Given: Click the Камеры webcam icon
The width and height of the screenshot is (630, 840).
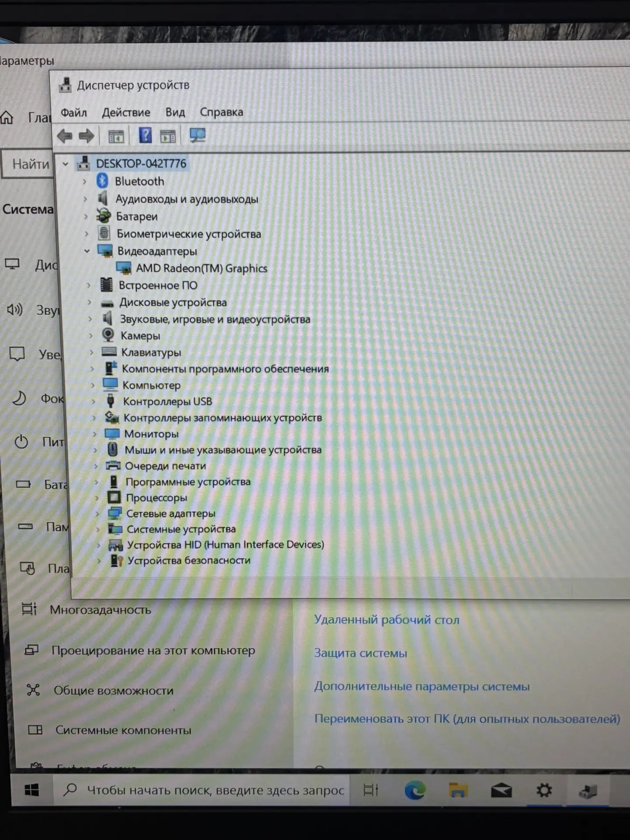Looking at the screenshot, I should coord(108,335).
